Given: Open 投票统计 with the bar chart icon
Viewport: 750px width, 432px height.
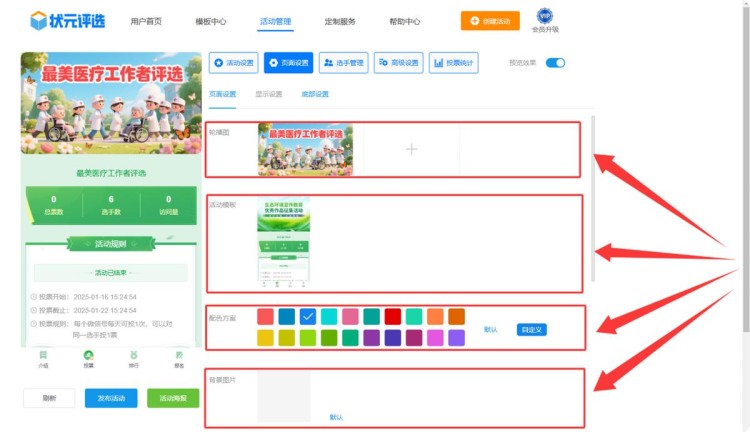Looking at the screenshot, I should (x=453, y=63).
